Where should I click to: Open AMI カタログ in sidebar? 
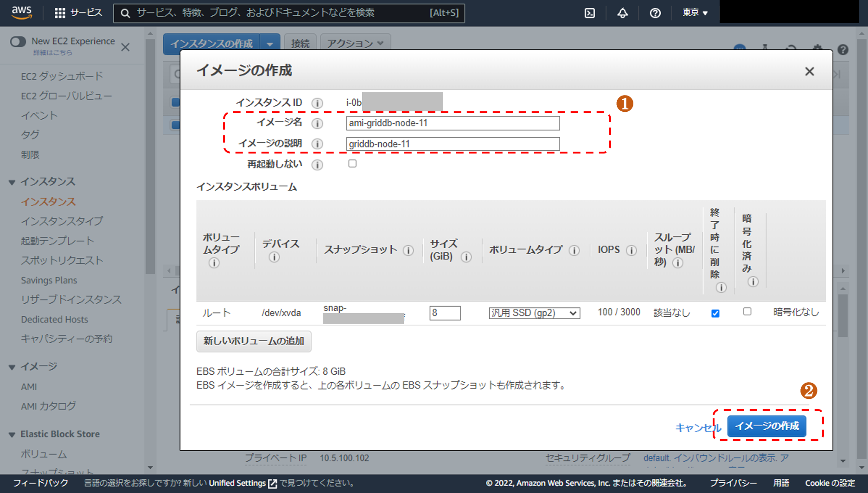tap(48, 406)
